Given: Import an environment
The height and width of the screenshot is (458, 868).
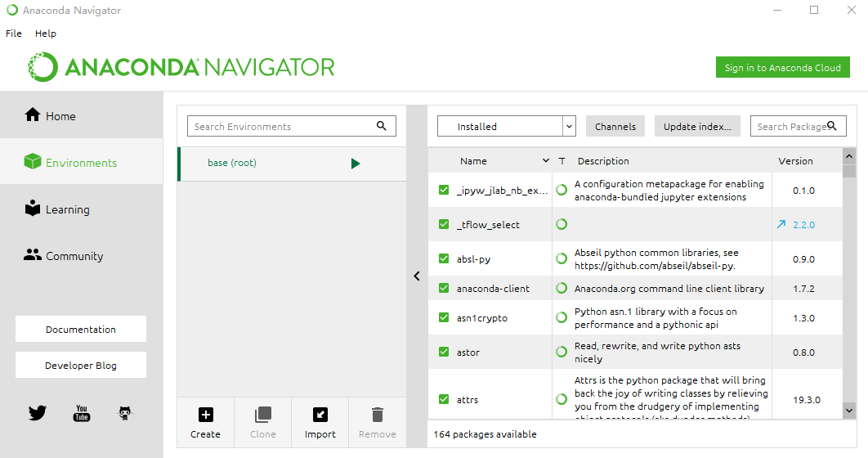Looking at the screenshot, I should tap(320, 423).
